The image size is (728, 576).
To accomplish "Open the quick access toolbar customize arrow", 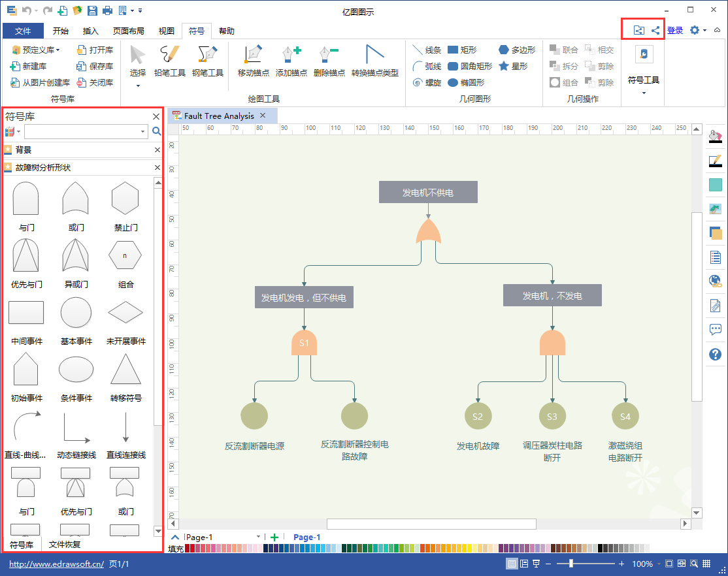I will (x=141, y=10).
